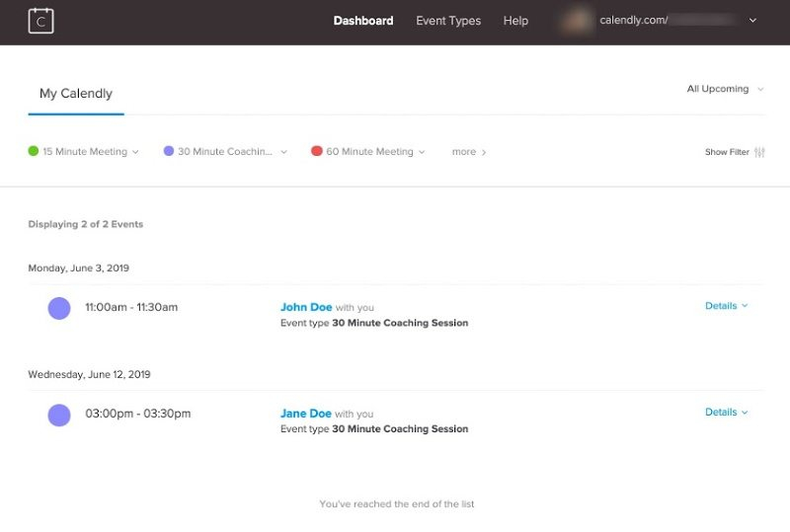
Task: Open the 30 Minute Coaching filter dropdown
Action: [x=283, y=152]
